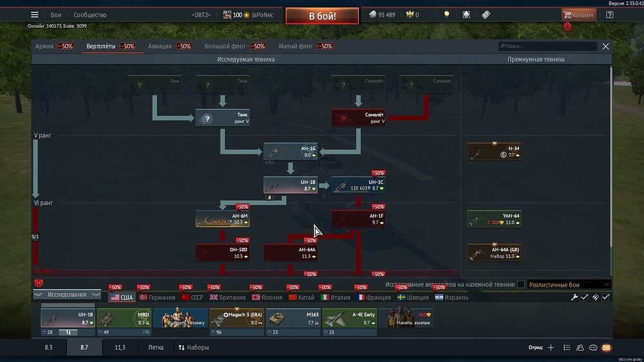Hire a crew via Нанять экипаж
This screenshot has width=644, height=362.
pos(405,318)
